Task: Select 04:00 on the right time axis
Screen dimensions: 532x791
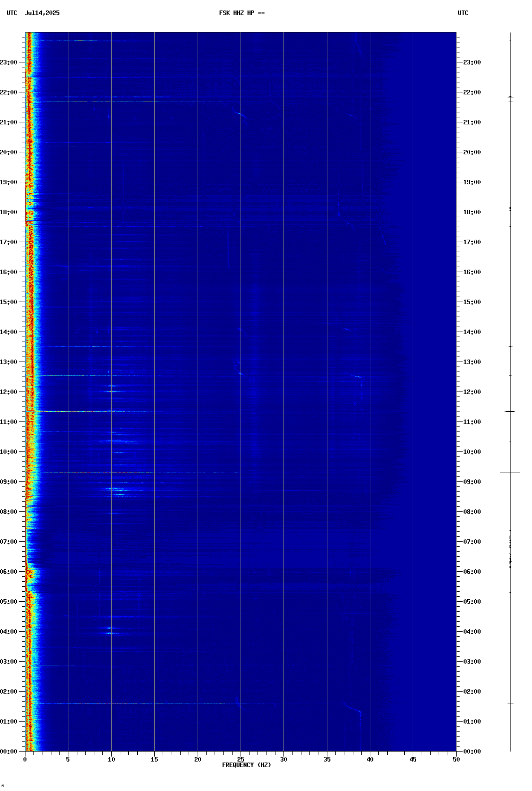Action: click(x=472, y=632)
